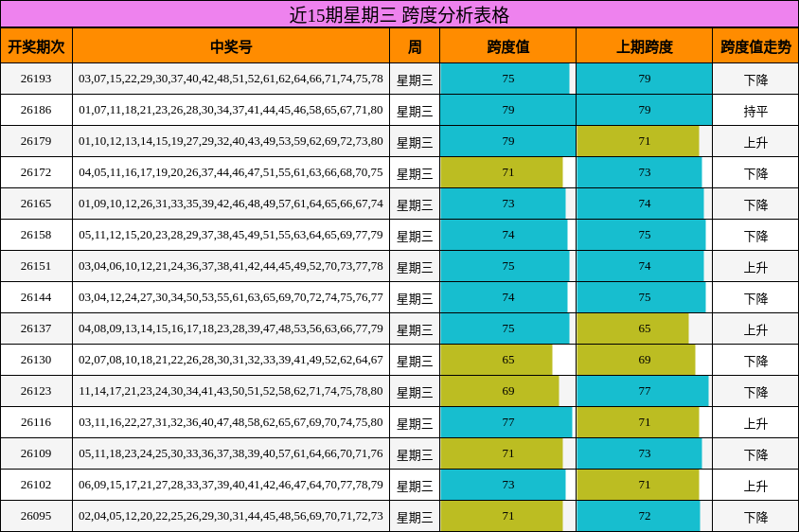This screenshot has height=532, width=799.
Task: Click 上期跨度 bar 77 in row 26123
Action: pos(643,391)
